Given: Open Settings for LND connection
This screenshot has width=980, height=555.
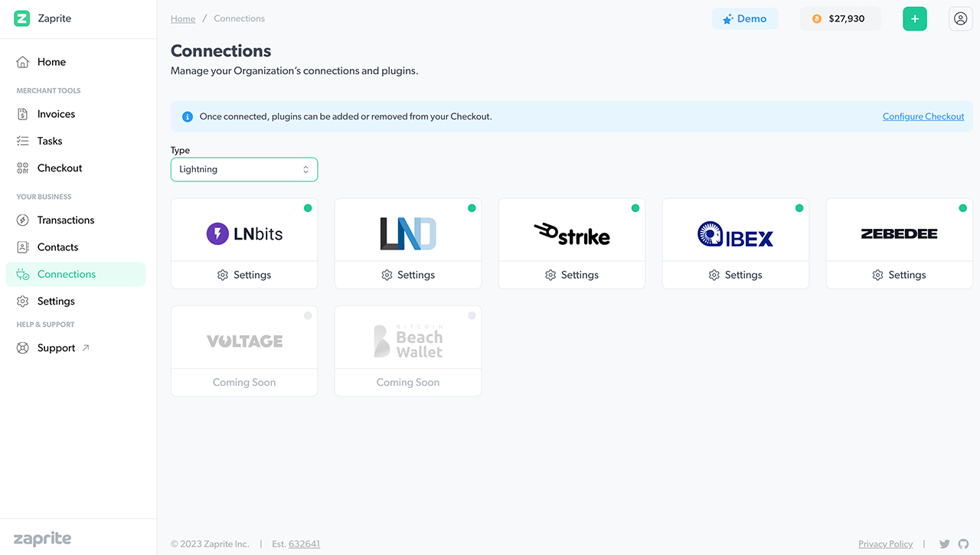Looking at the screenshot, I should tap(408, 275).
